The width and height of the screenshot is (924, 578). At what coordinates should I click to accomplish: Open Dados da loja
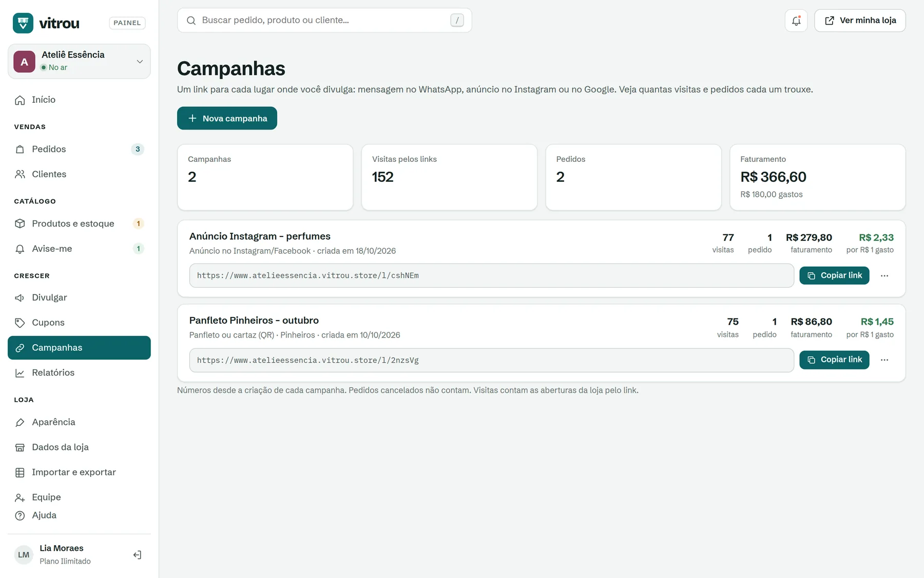(79, 447)
